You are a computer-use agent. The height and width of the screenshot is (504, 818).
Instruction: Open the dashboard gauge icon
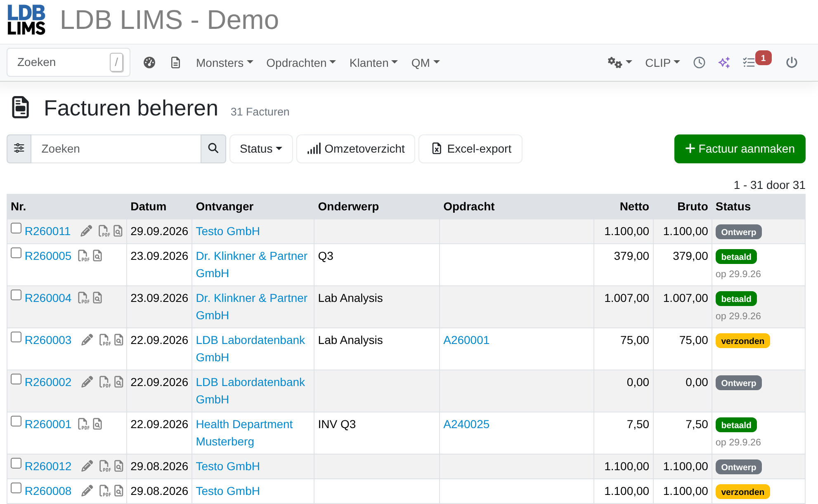149,63
